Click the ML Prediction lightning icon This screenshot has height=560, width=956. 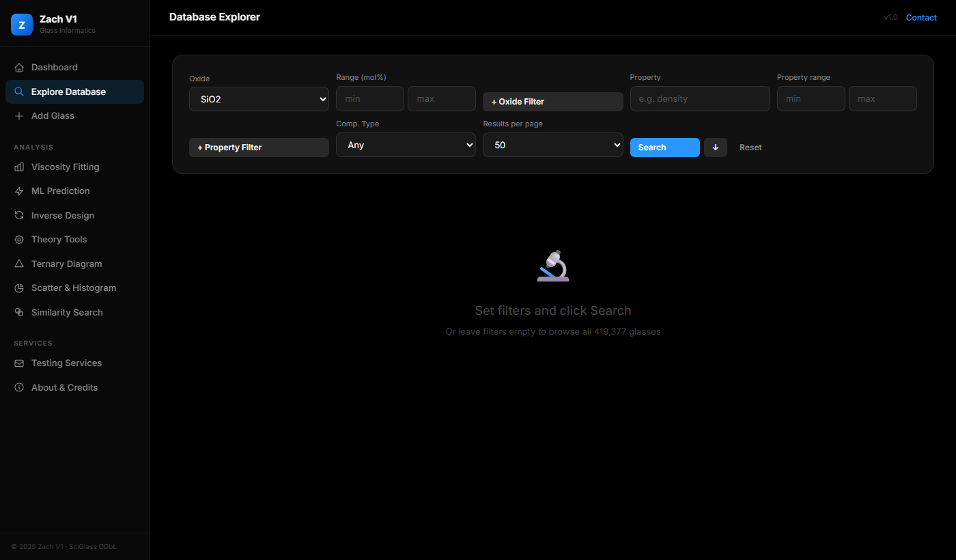click(19, 191)
